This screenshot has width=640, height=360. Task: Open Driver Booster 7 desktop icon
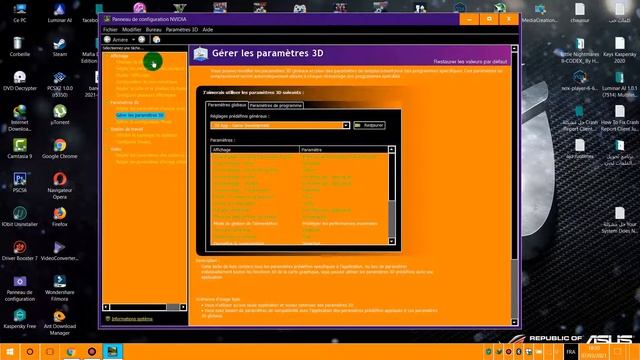coord(20,250)
